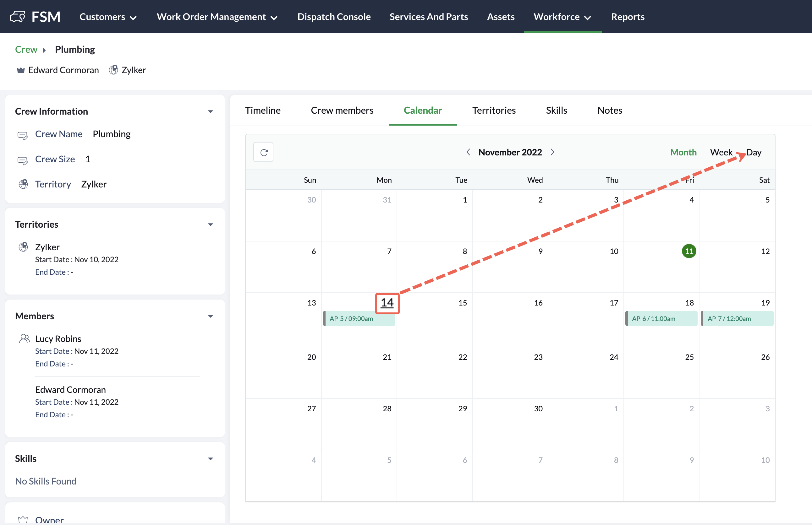Click the Territory globe icon in Crew Information
Image resolution: width=812 pixels, height=525 pixels.
coord(23,184)
